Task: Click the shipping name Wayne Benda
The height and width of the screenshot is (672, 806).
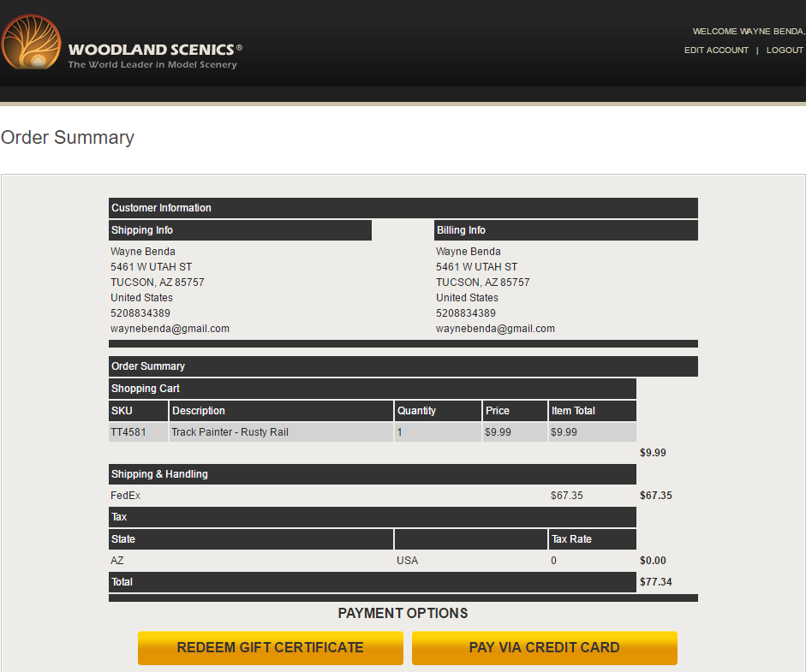Action: pyautogui.click(x=143, y=251)
